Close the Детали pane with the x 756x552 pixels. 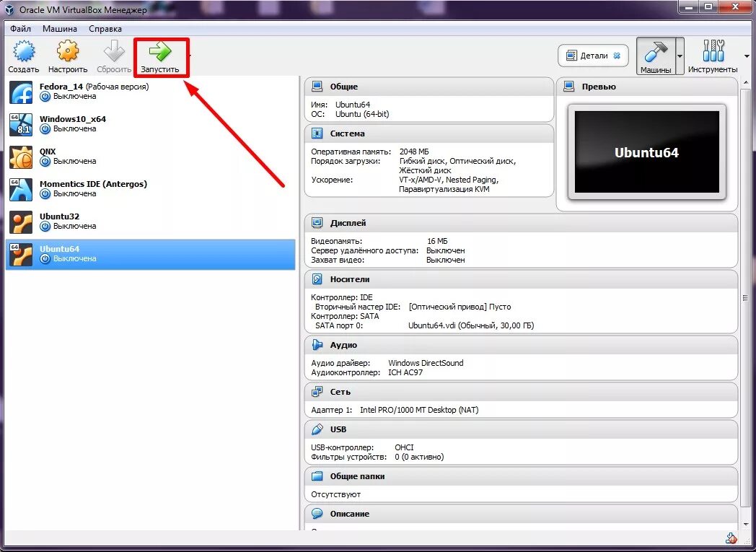point(617,56)
